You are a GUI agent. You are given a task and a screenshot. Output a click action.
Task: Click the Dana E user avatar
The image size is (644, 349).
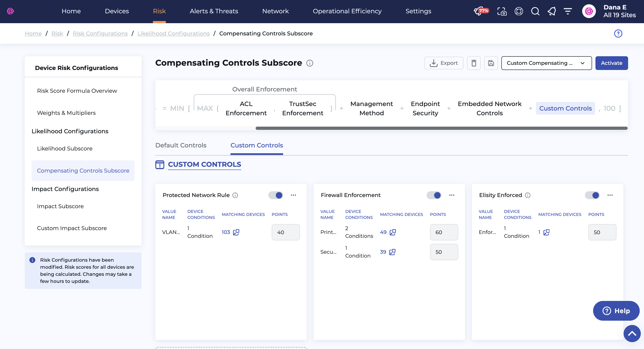(589, 11)
